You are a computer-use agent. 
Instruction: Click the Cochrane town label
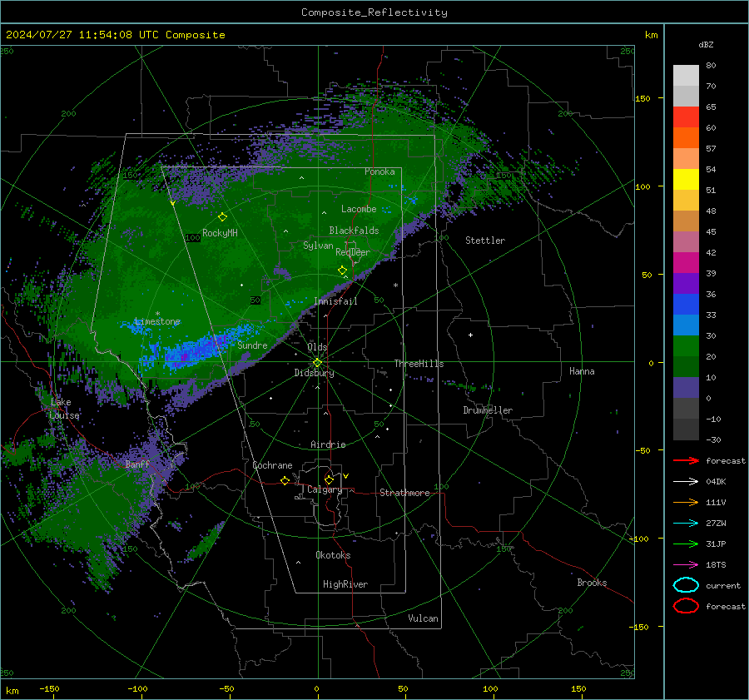tap(272, 465)
